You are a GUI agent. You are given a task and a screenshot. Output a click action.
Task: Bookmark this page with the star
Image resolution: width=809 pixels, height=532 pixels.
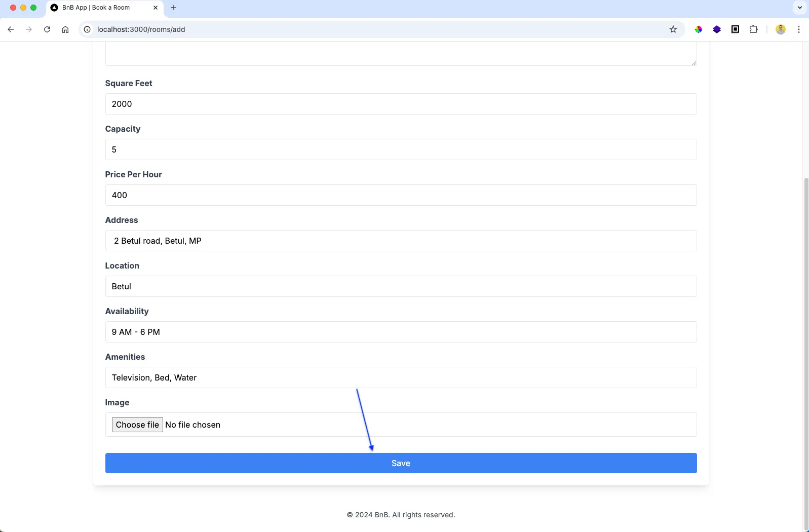(673, 29)
